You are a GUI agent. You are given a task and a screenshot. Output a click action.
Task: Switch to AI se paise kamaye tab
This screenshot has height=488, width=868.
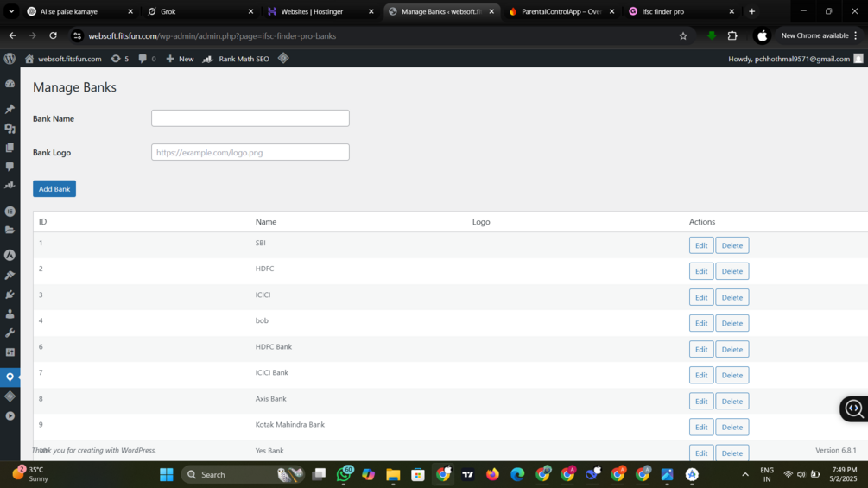click(x=81, y=11)
